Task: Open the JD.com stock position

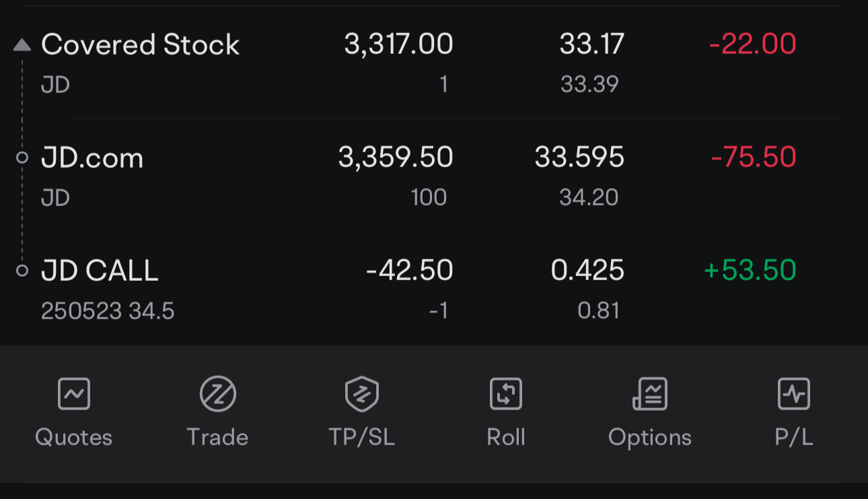Action: tap(434, 176)
